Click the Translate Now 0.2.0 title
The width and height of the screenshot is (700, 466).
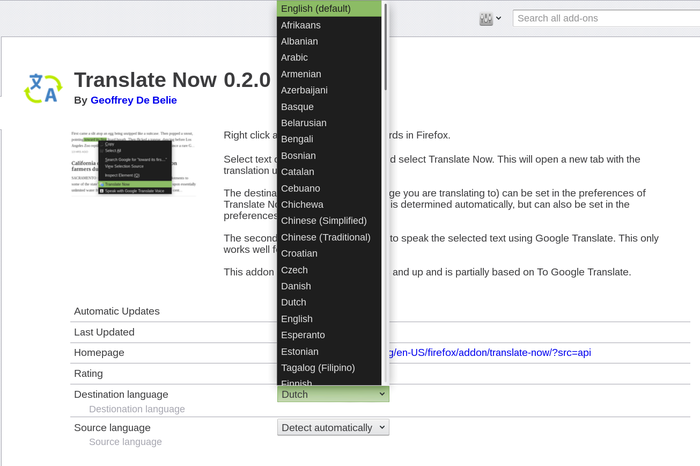[x=172, y=80]
